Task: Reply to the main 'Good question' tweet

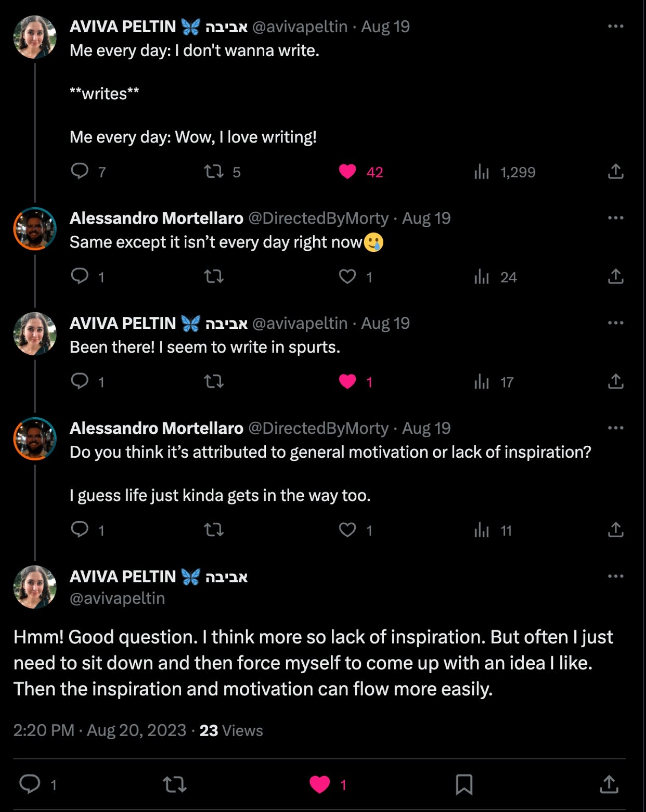Action: click(x=30, y=784)
